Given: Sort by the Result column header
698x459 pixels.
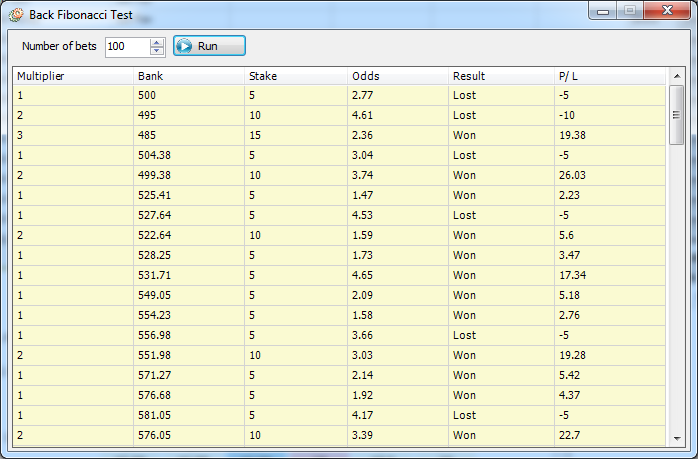Looking at the screenshot, I should tap(501, 76).
